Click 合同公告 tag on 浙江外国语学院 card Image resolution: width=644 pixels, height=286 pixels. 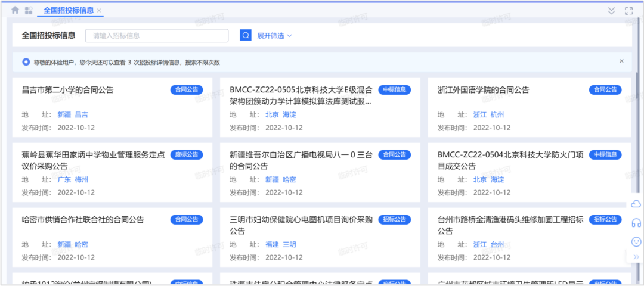click(x=605, y=90)
